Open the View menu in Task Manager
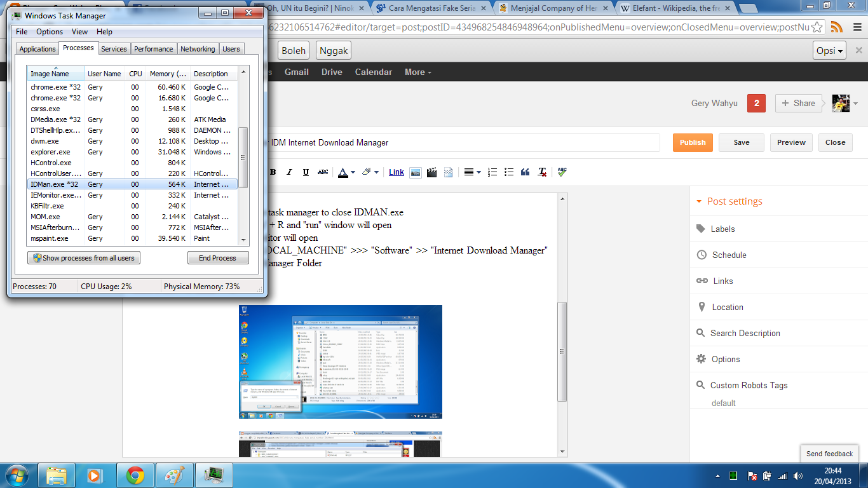The width and height of the screenshot is (868, 488). 80,32
